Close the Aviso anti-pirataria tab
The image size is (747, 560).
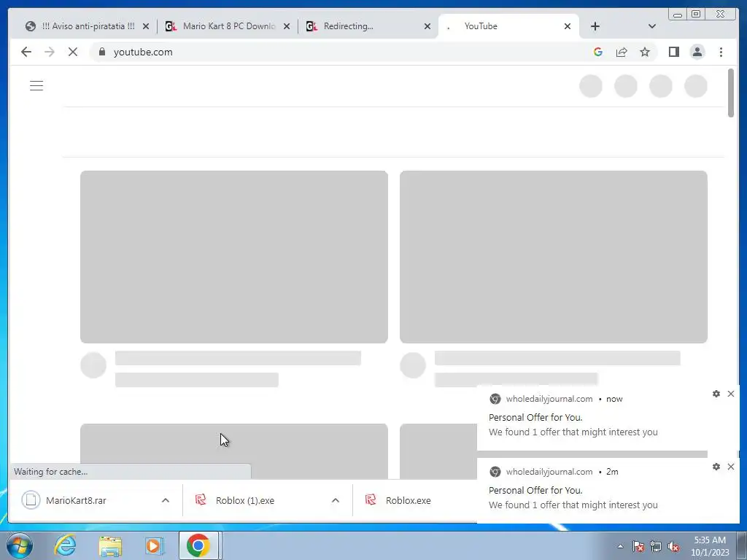coord(146,26)
